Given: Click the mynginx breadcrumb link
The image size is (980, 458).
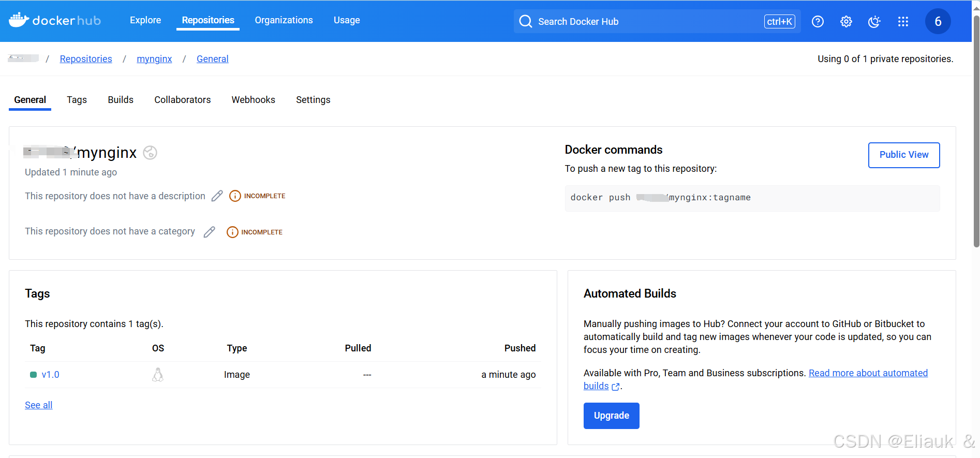Looking at the screenshot, I should 154,59.
